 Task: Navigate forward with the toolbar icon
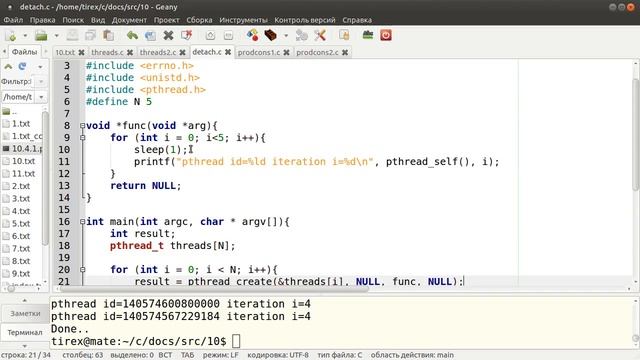[x=228, y=36]
